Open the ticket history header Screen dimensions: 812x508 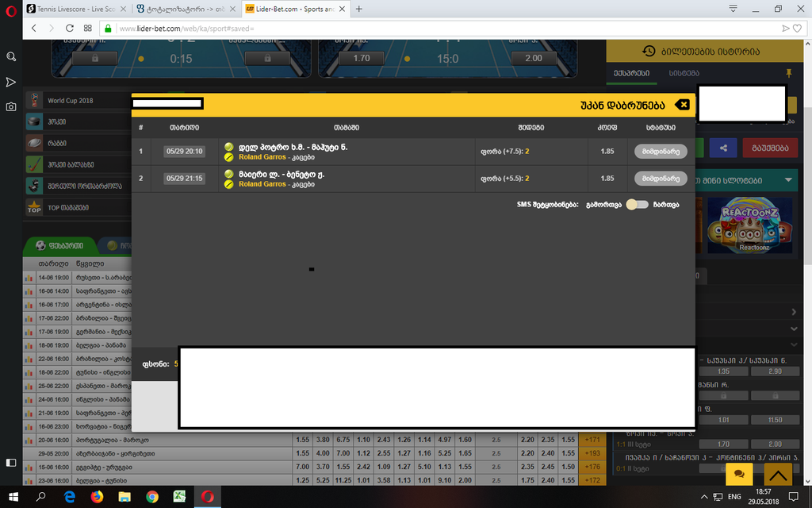pos(704,52)
